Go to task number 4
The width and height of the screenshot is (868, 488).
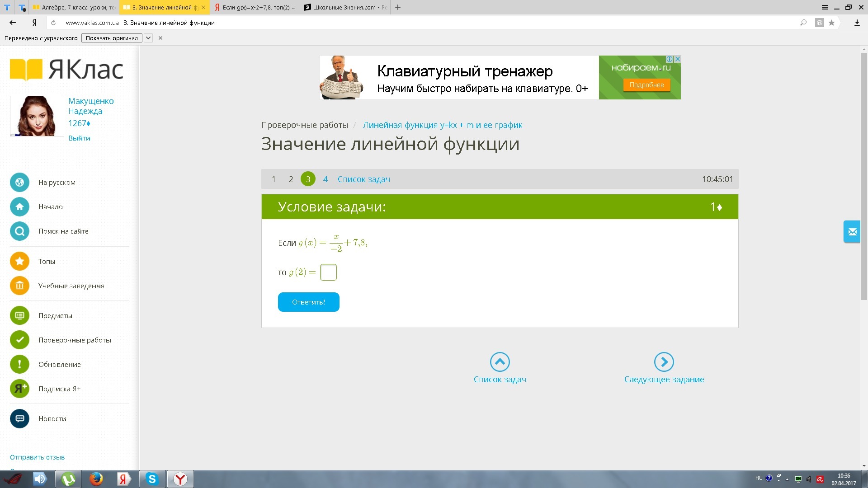pos(325,179)
